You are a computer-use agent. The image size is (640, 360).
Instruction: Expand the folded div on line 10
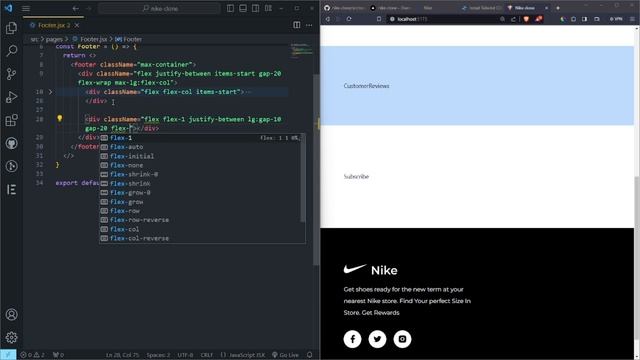[x=51, y=92]
